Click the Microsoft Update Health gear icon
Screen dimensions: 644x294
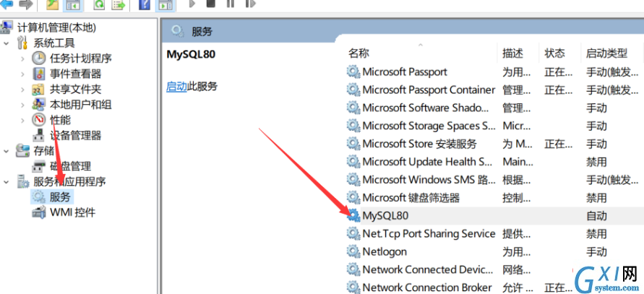point(353,162)
